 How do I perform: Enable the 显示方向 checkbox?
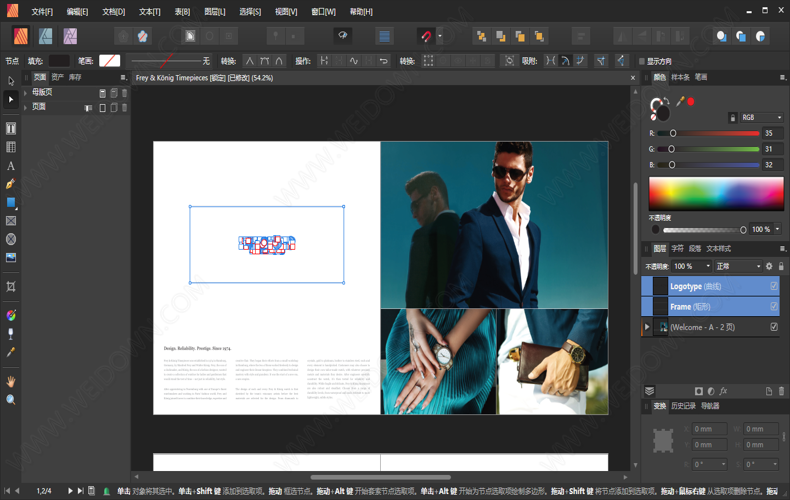coord(642,61)
